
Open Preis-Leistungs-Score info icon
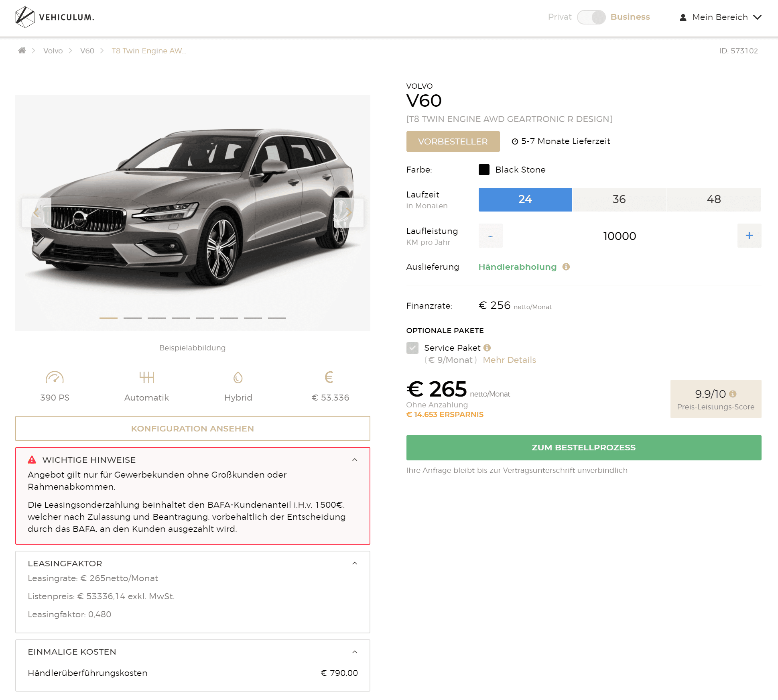click(733, 394)
